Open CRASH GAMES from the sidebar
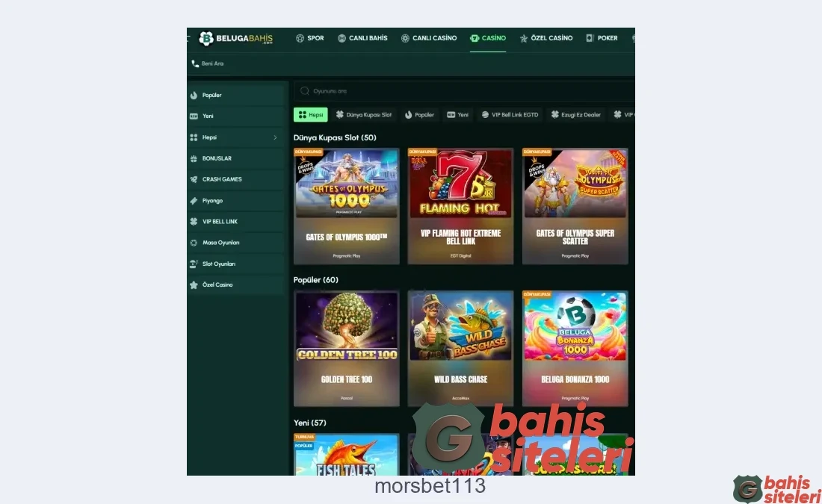This screenshot has height=504, width=822. tap(221, 179)
